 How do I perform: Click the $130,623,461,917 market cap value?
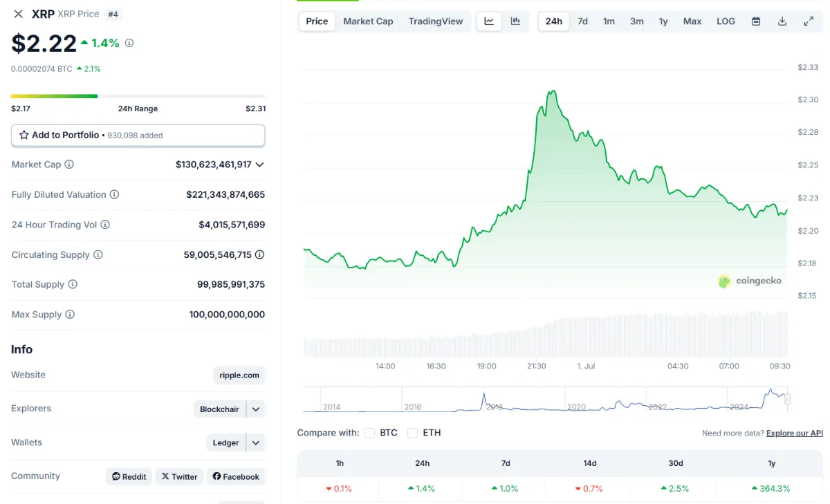tap(214, 165)
